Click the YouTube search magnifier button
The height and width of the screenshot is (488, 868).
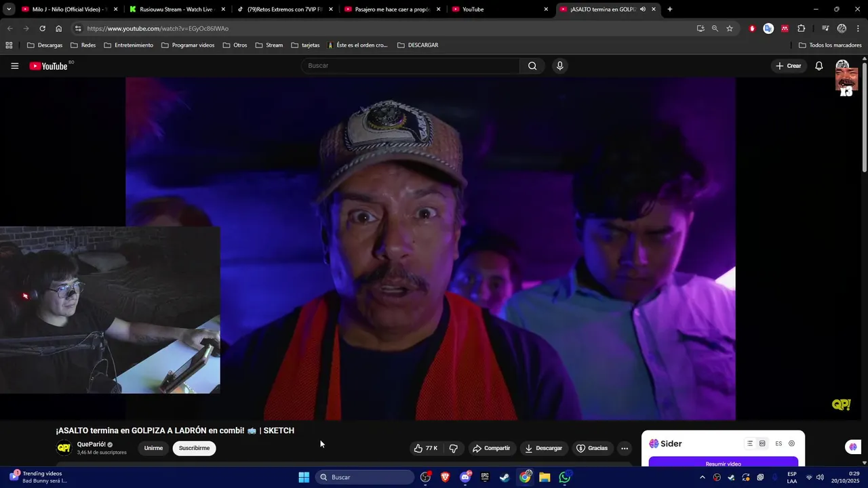pos(532,66)
